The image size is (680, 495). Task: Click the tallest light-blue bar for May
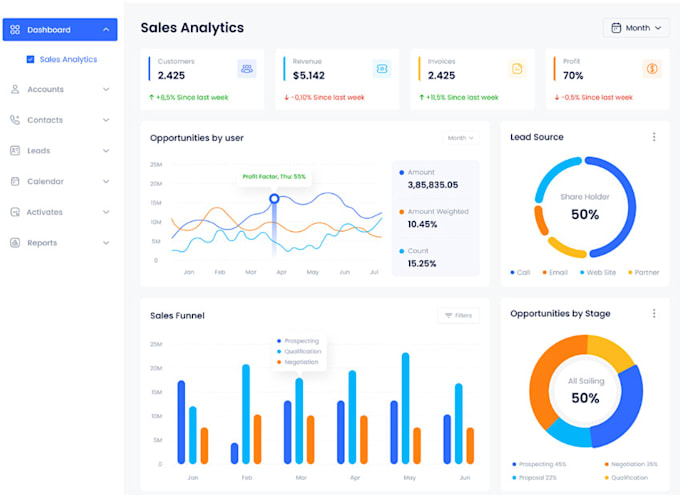point(405,408)
